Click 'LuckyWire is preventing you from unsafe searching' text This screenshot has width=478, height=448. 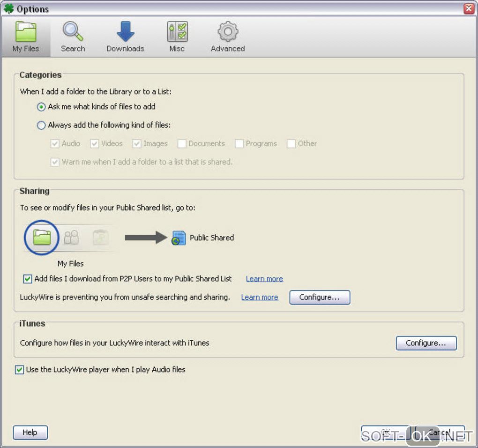point(125,297)
